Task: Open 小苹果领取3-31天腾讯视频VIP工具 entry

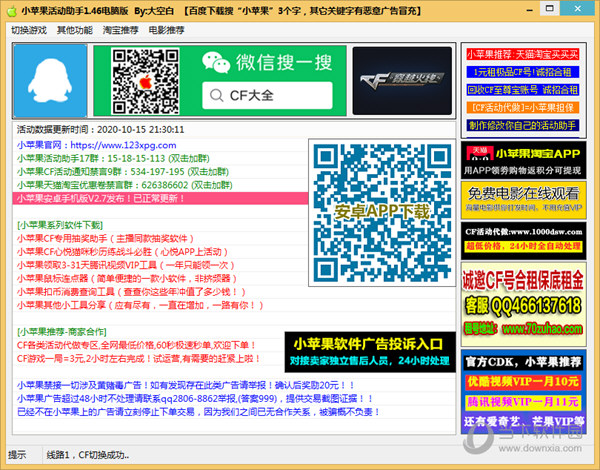Action: coord(126,265)
